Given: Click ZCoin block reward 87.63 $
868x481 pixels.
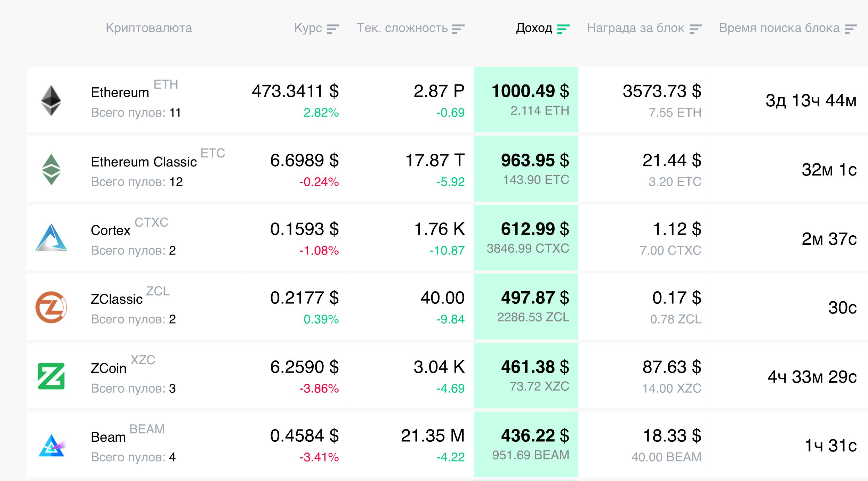Looking at the screenshot, I should pyautogui.click(x=672, y=367).
